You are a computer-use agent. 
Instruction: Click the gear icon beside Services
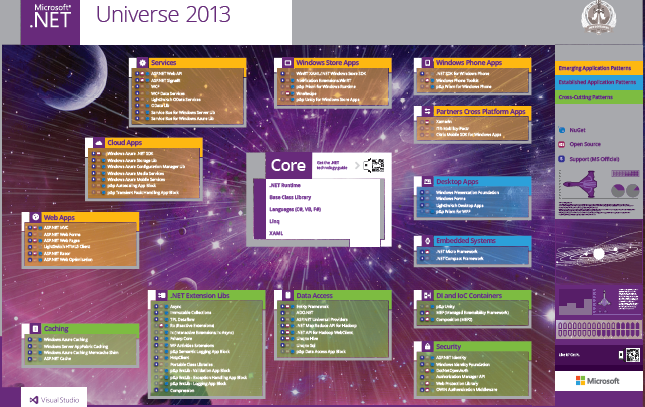click(142, 63)
